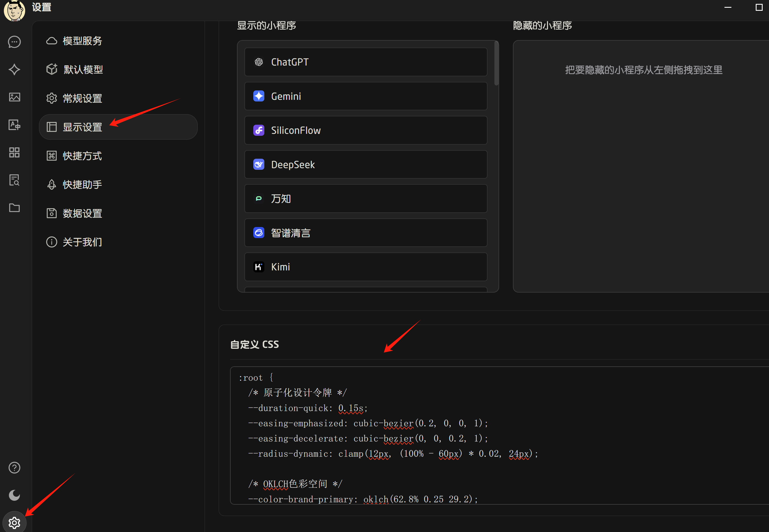
Task: Click the info icon beside 关于我们
Action: (x=52, y=242)
